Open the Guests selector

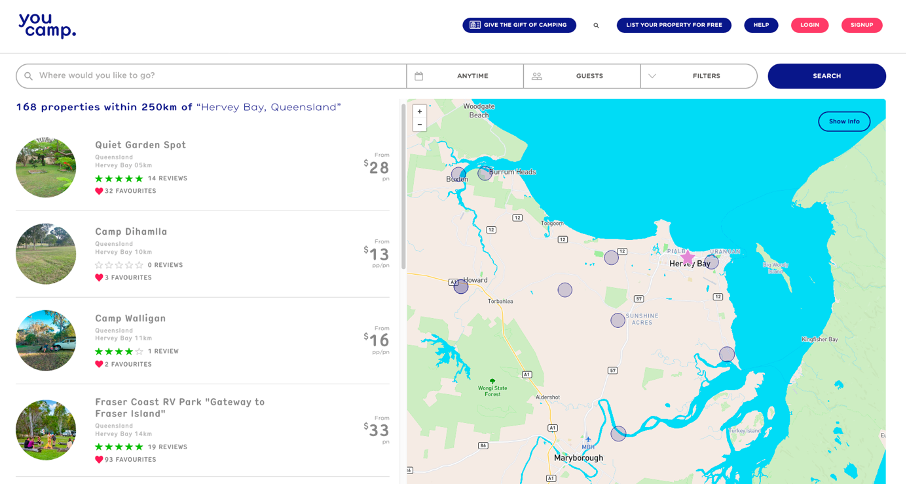click(582, 76)
